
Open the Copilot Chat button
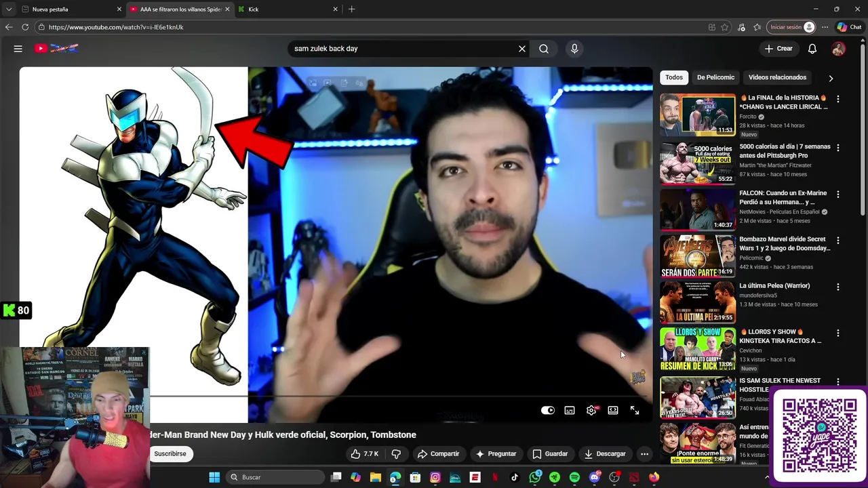coord(849,27)
